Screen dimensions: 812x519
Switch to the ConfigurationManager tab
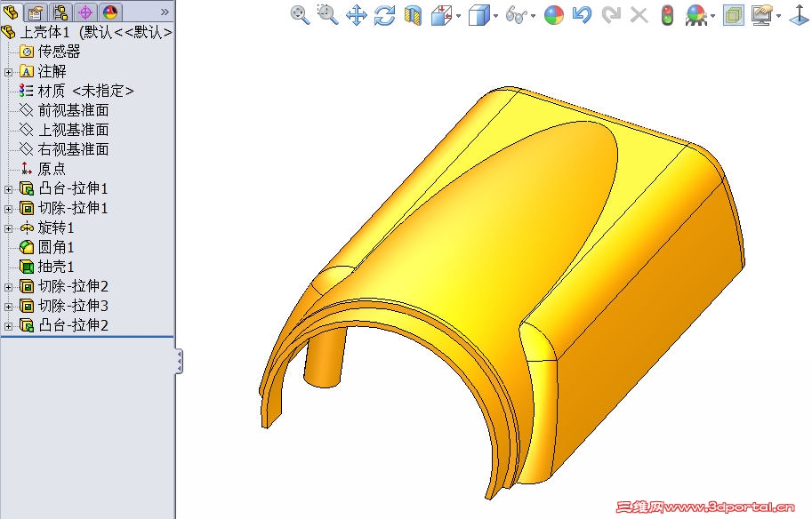click(x=60, y=12)
